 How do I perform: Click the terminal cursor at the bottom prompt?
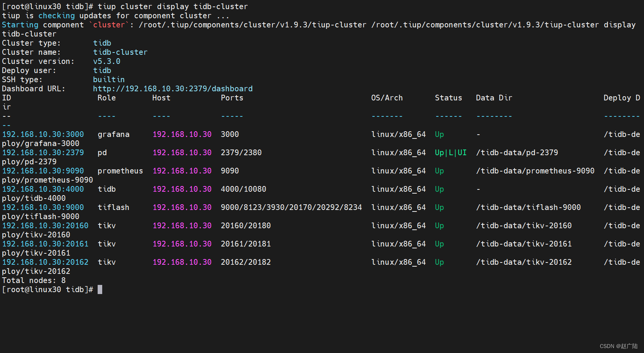point(100,289)
